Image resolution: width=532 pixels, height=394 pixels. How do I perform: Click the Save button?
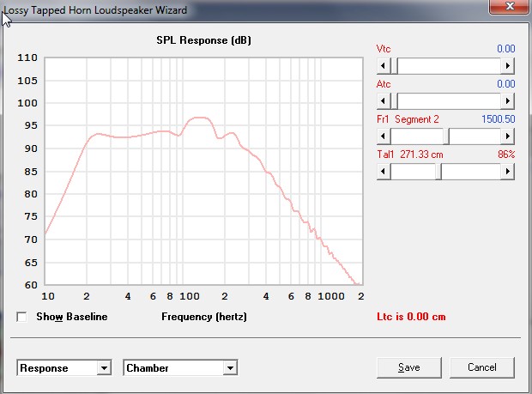[409, 367]
